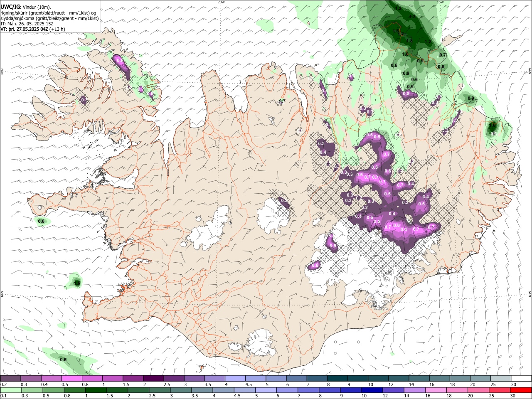This screenshot has width=532, height=399.
Task: Click the "(+13 h)" forecast offset text
Action: click(57, 29)
